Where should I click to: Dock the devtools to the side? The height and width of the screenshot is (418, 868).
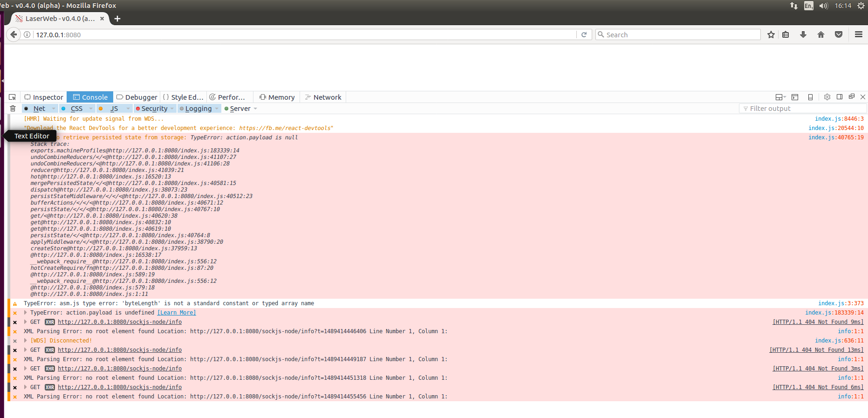pyautogui.click(x=840, y=97)
